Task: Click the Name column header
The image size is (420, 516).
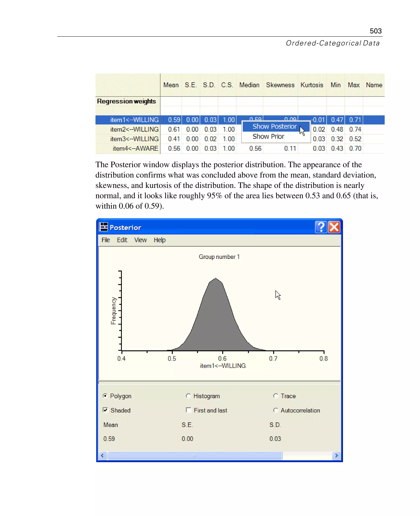Action: pyautogui.click(x=374, y=85)
